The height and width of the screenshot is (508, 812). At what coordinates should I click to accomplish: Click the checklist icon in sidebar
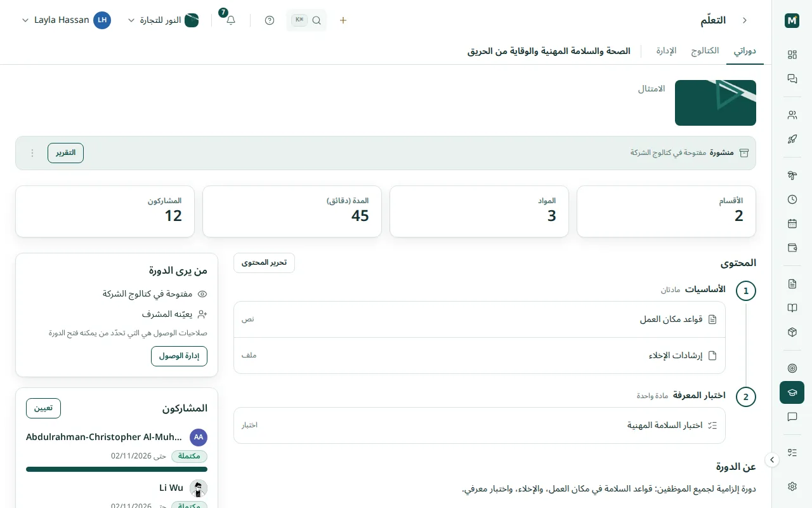792,453
